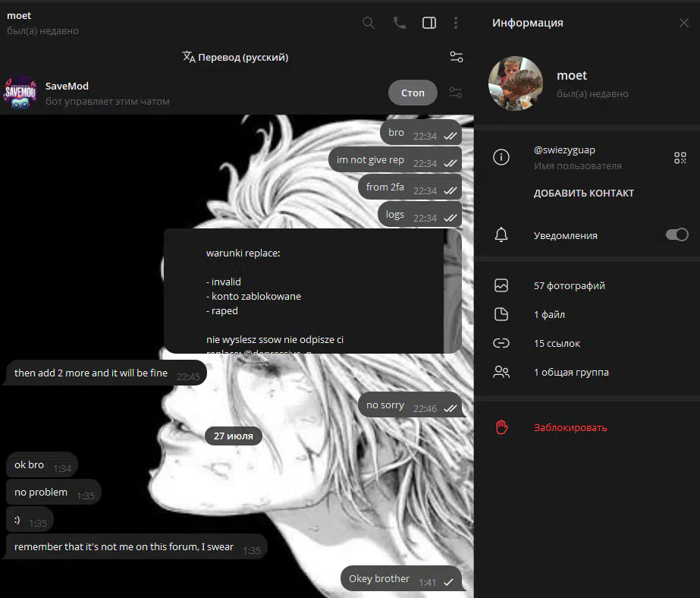Screen dimensions: 700x598
Task: Show QR code for @swiezyguap
Action: [x=680, y=158]
